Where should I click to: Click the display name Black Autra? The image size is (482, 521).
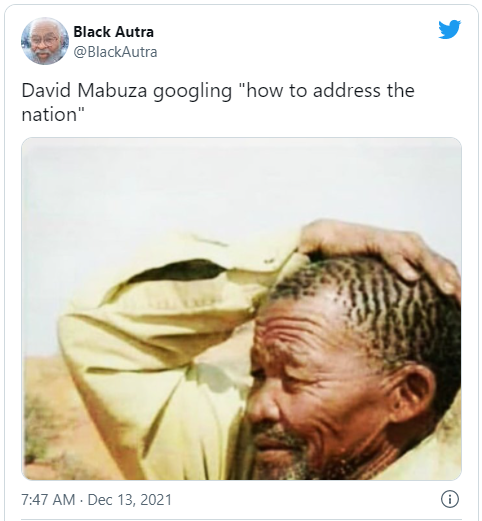pos(113,32)
